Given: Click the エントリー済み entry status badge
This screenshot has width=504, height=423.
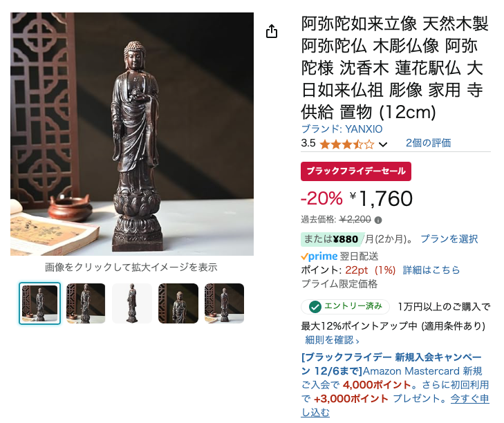Looking at the screenshot, I should point(345,307).
